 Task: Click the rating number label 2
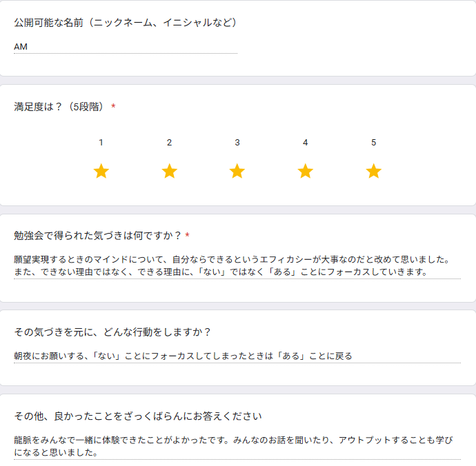coord(170,142)
